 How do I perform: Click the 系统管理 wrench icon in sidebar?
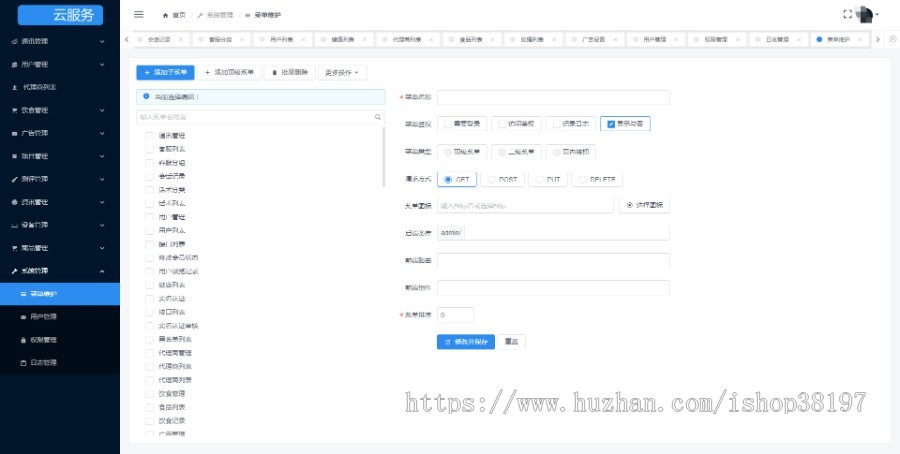[x=14, y=271]
